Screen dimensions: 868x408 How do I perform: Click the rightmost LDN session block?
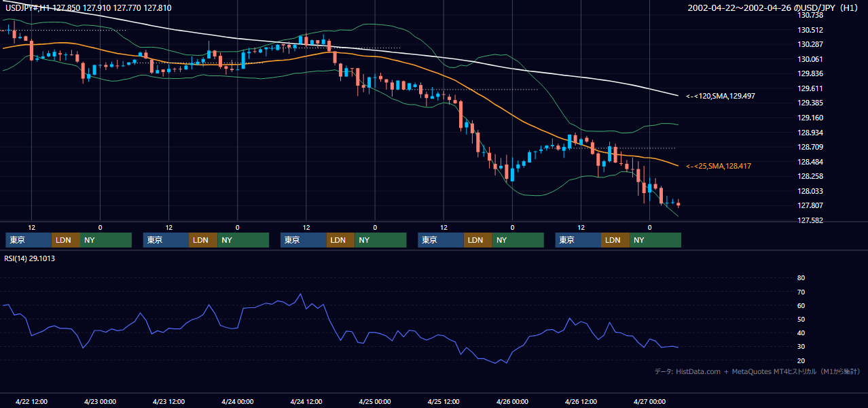(x=615, y=240)
